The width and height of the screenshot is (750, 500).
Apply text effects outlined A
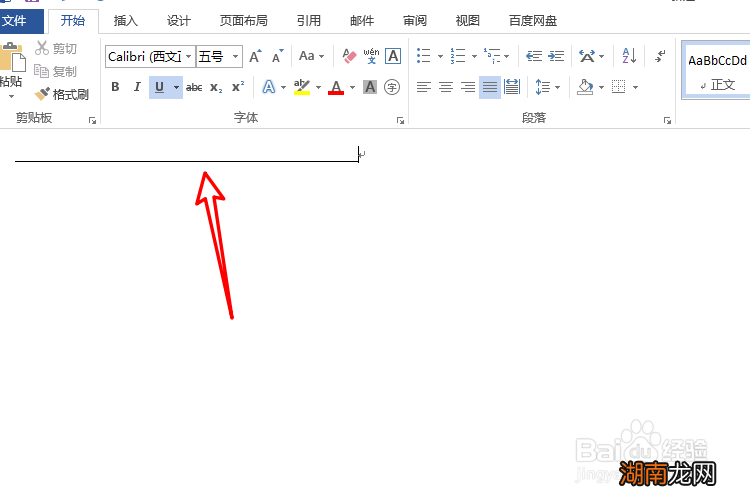[269, 87]
